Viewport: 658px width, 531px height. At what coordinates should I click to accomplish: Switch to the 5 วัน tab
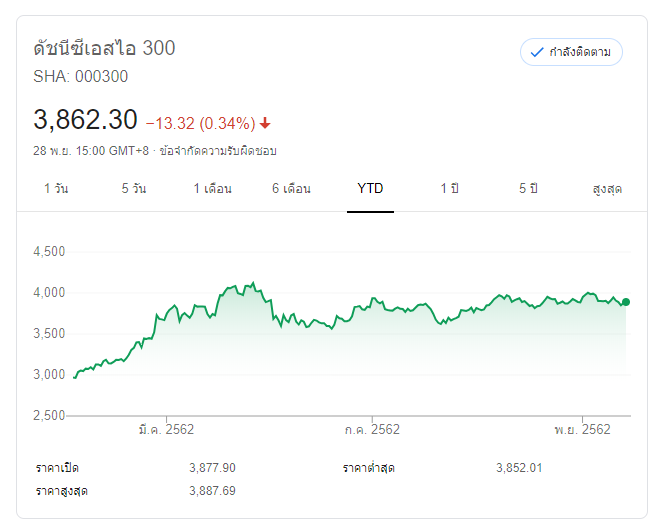(x=133, y=189)
